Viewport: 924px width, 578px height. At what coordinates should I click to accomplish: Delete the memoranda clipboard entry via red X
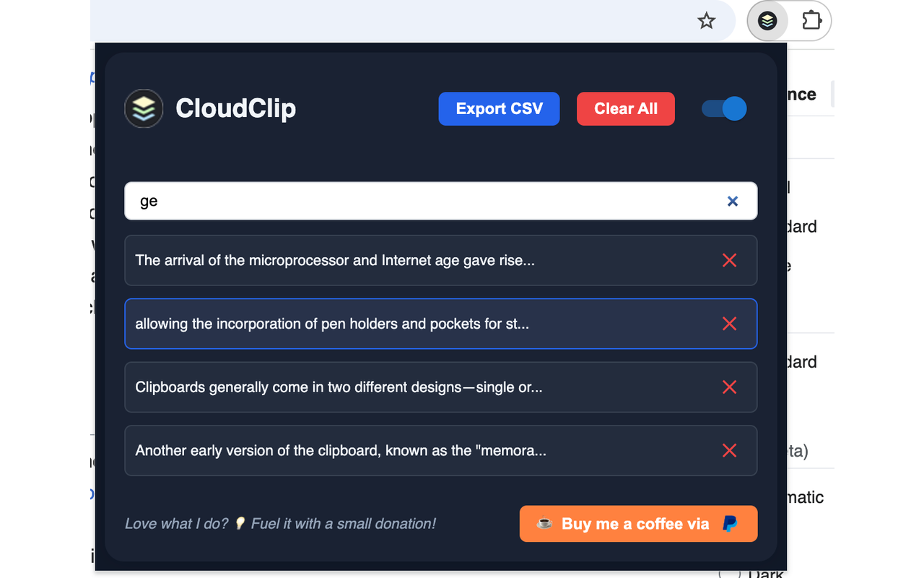coord(729,450)
